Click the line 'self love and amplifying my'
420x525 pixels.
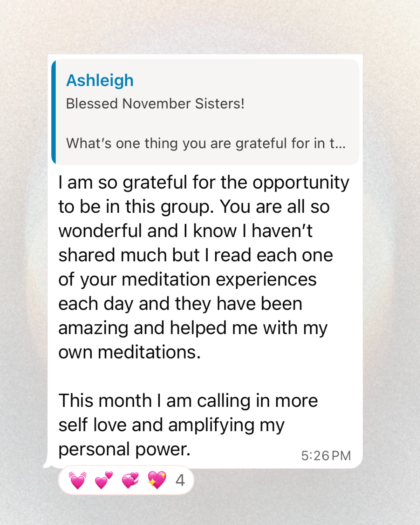(171, 425)
